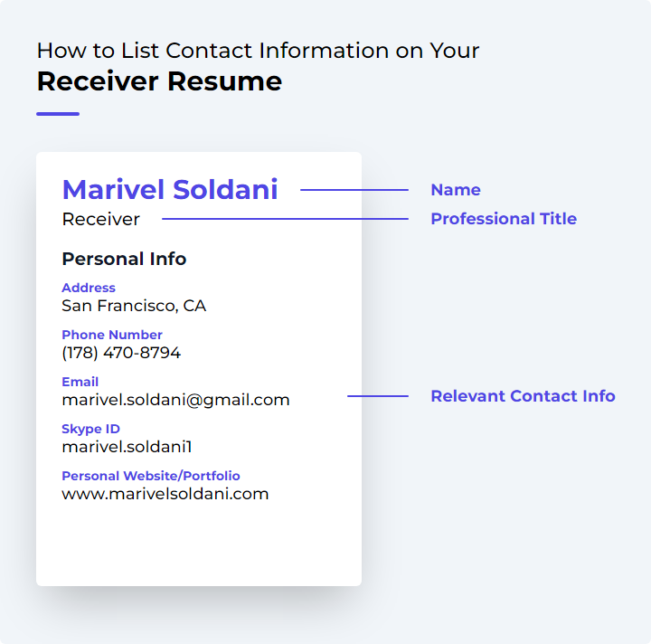Click the Personal Info section heading
The image size is (651, 644).
click(x=124, y=259)
